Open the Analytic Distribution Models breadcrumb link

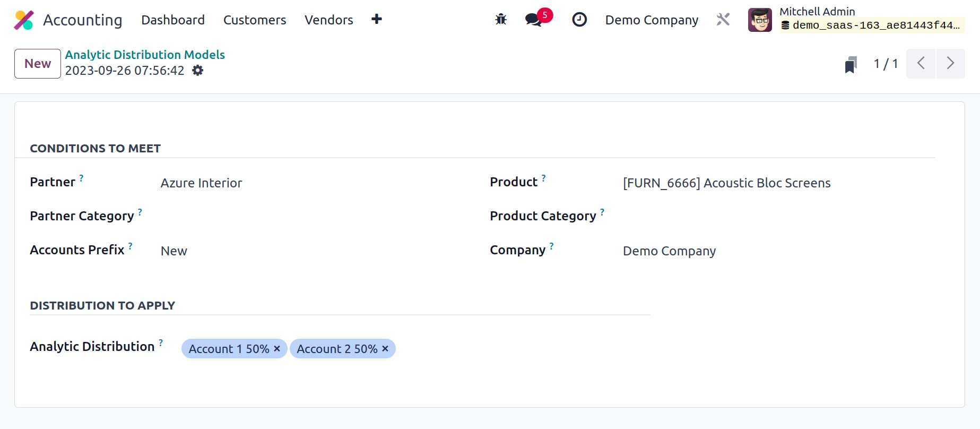pos(145,55)
